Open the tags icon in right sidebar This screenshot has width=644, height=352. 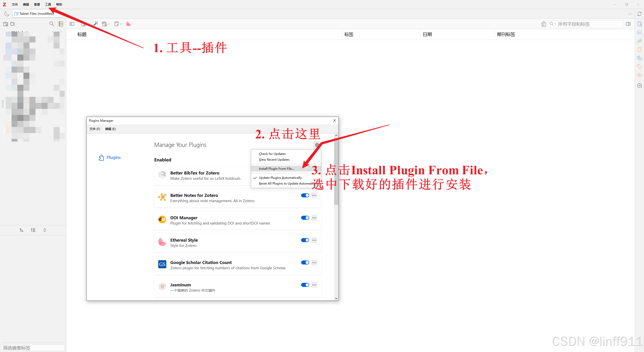(x=639, y=67)
